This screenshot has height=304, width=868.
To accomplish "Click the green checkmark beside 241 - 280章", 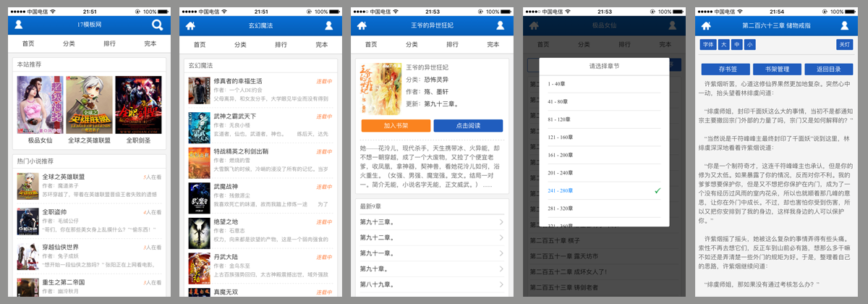I will [x=657, y=190].
